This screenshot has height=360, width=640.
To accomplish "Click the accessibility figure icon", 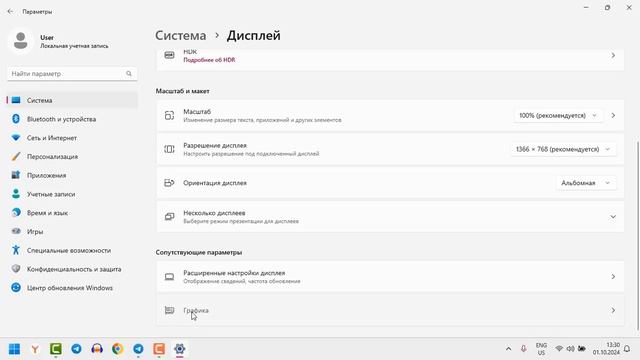I will [16, 250].
